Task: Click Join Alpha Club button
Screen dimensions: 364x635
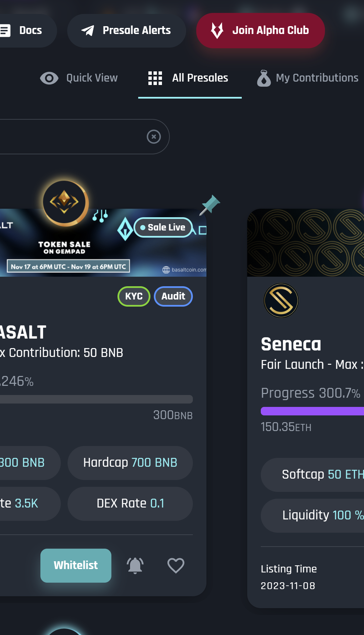Action: (x=260, y=31)
